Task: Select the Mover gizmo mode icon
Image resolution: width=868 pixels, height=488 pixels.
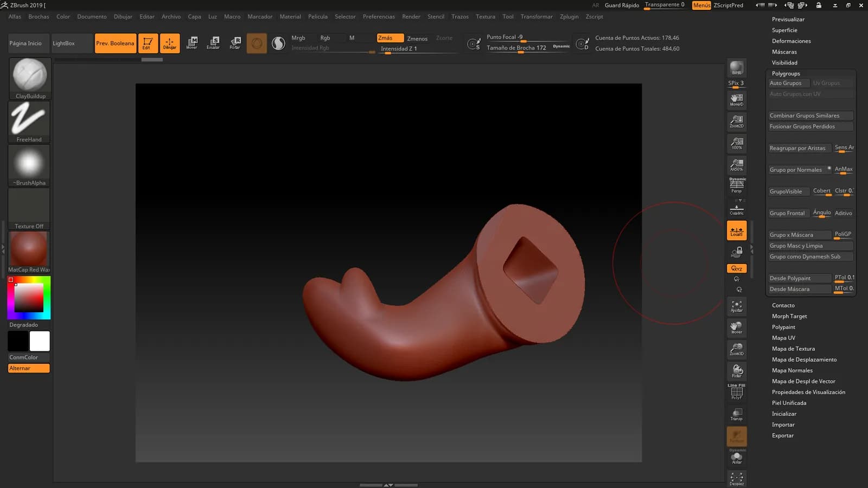Action: coord(192,43)
